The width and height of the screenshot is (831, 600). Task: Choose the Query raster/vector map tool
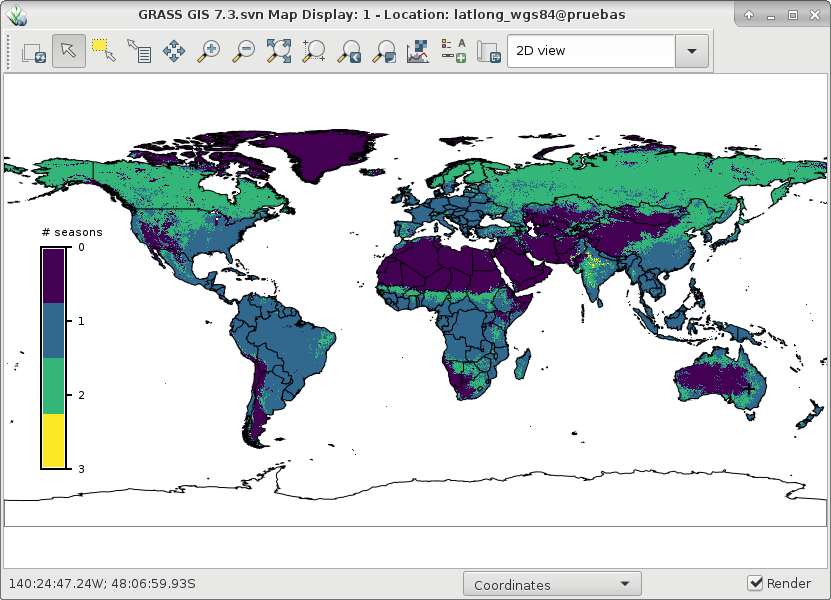pyautogui.click(x=138, y=52)
